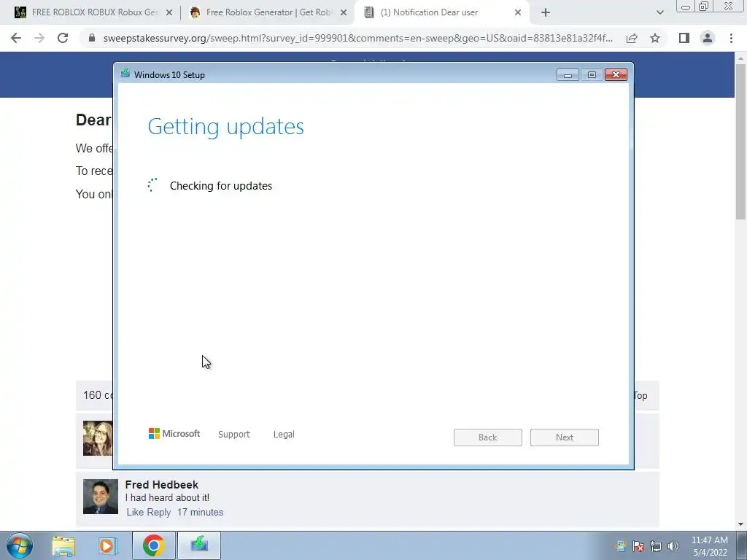Close the FREE ROBLOX ROBUX tab
Viewport: 747px width, 560px height.
(169, 13)
